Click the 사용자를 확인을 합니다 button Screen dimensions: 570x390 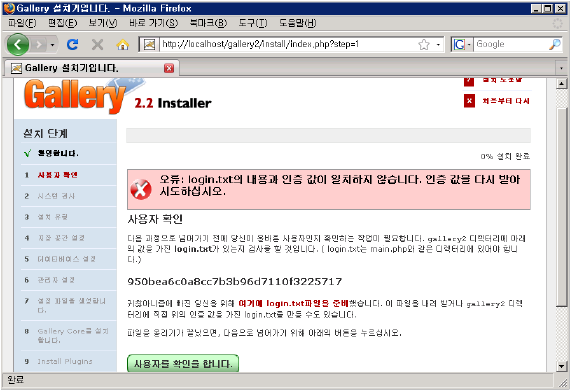(x=183, y=363)
